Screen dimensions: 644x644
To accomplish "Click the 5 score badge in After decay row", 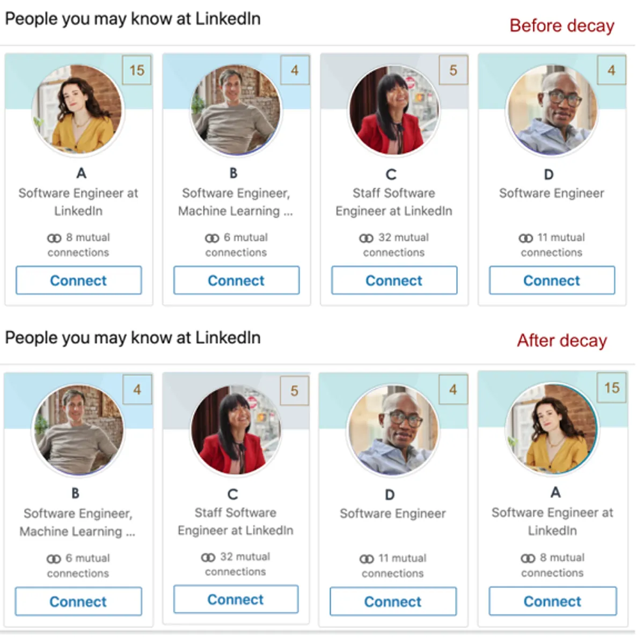I will (295, 391).
